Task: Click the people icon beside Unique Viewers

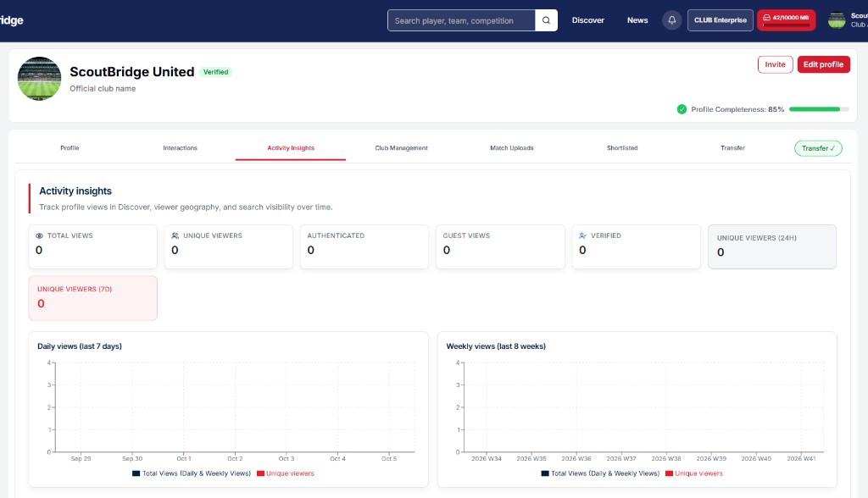Action: pos(175,235)
